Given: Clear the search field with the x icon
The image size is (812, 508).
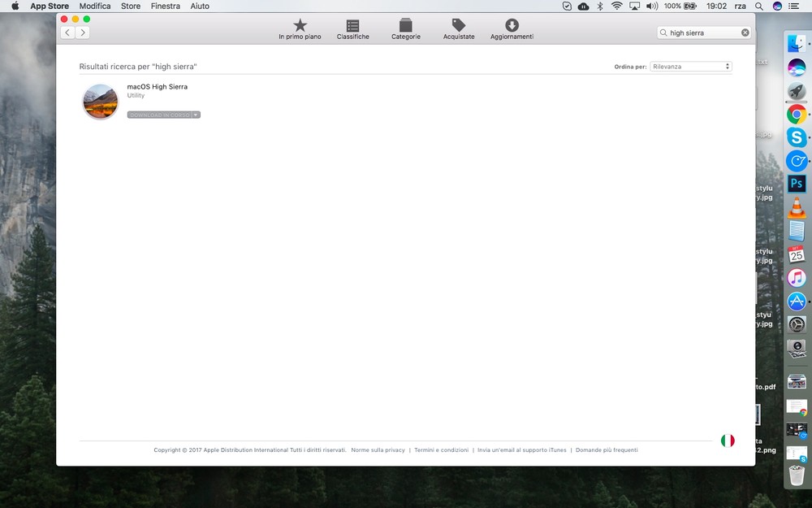Looking at the screenshot, I should (x=745, y=33).
